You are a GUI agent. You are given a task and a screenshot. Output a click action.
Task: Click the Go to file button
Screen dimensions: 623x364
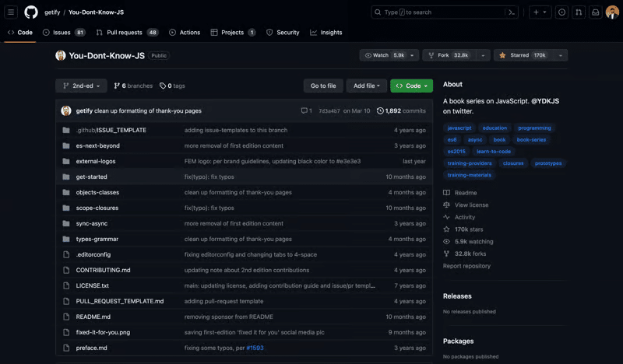[x=323, y=86]
